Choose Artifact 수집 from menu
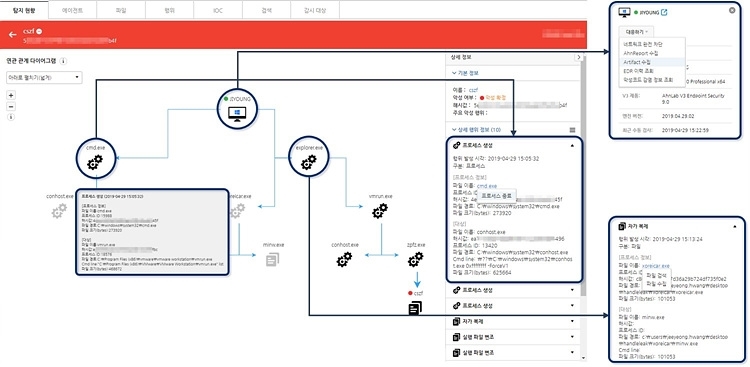Viewport: 750px width, 367px height. [637, 62]
